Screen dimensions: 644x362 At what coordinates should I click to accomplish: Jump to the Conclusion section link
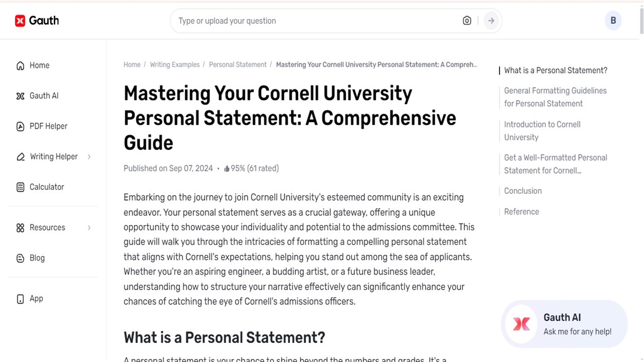pyautogui.click(x=523, y=191)
